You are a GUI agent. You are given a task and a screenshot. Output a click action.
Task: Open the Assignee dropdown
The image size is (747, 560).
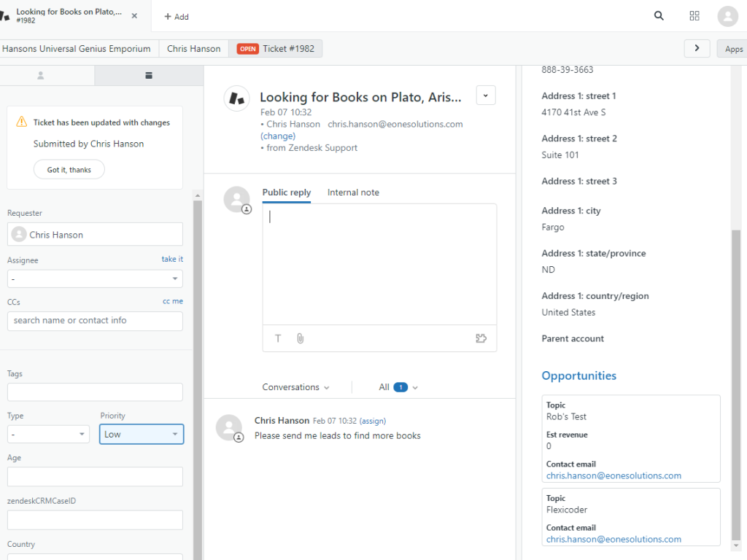95,279
